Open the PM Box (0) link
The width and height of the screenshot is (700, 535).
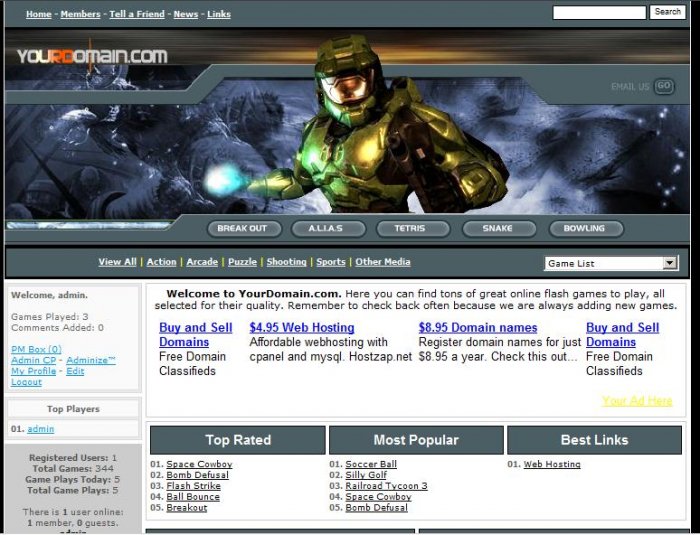(x=36, y=349)
